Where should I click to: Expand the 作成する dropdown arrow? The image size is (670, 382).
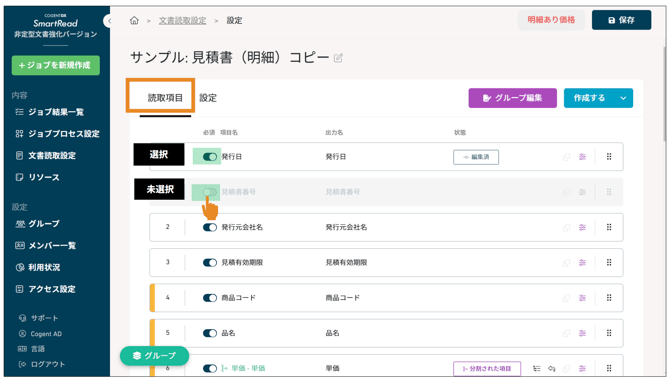coord(623,98)
